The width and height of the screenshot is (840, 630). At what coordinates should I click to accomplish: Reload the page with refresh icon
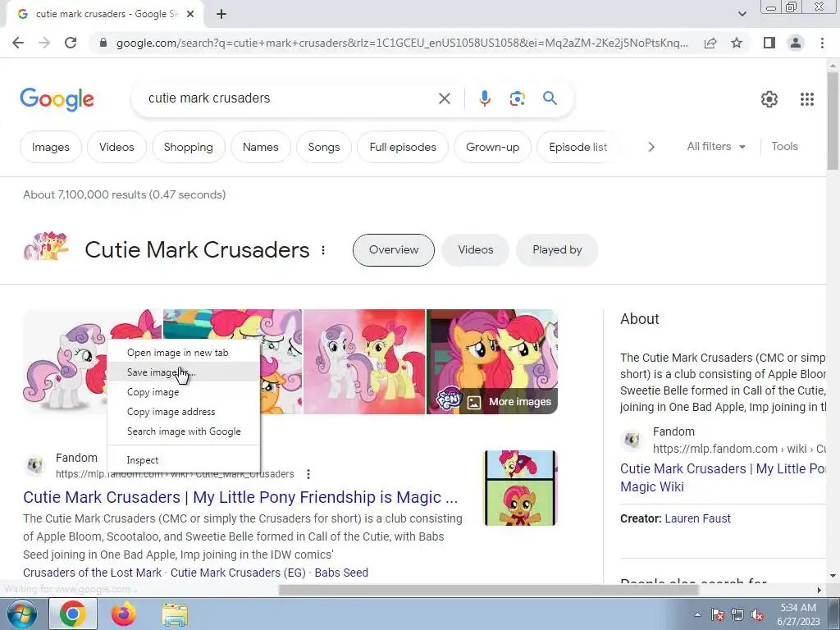[71, 43]
